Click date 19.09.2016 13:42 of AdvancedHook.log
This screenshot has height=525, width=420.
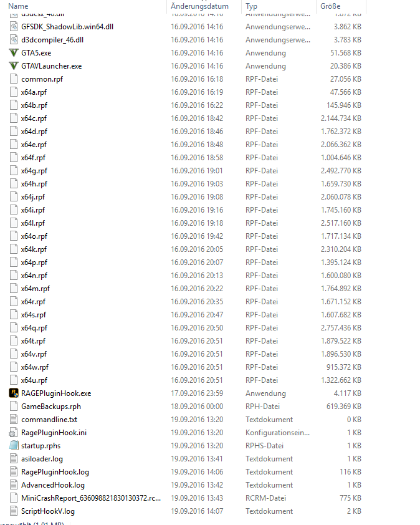[197, 485]
